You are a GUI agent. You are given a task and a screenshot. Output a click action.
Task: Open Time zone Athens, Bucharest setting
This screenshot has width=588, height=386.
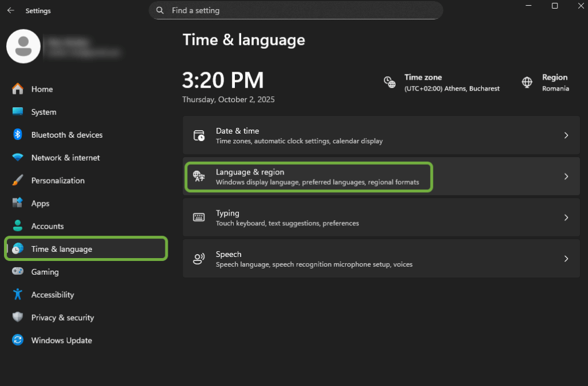point(442,83)
